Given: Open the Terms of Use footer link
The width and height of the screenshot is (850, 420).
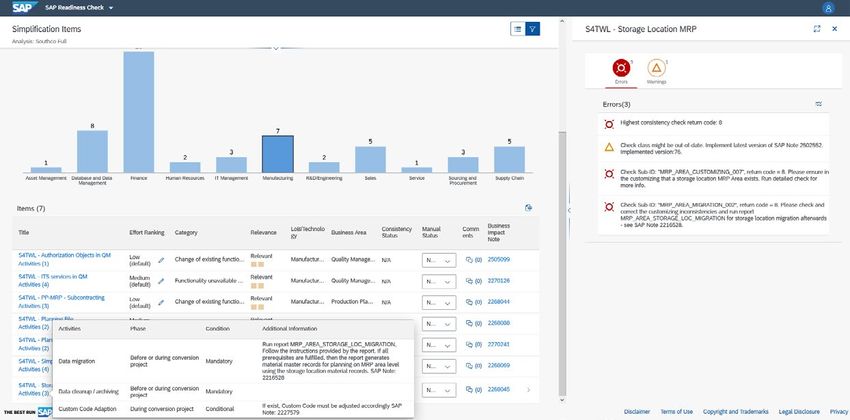Looking at the screenshot, I should click(676, 412).
